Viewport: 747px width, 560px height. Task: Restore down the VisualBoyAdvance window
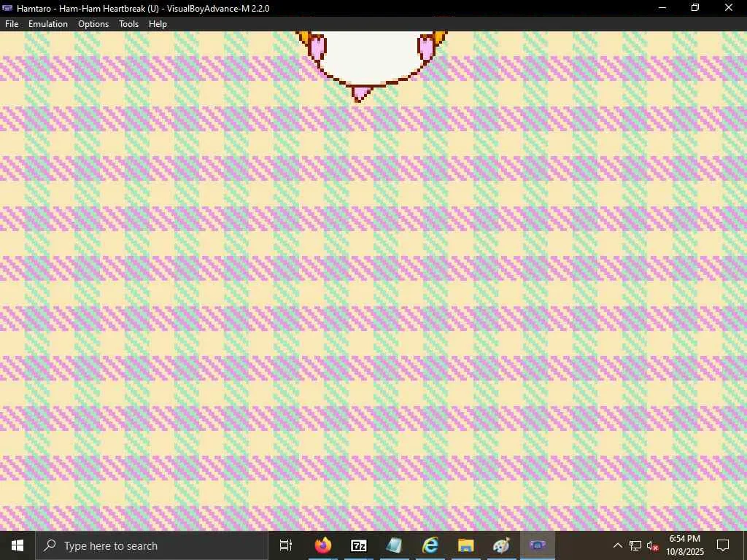695,8
